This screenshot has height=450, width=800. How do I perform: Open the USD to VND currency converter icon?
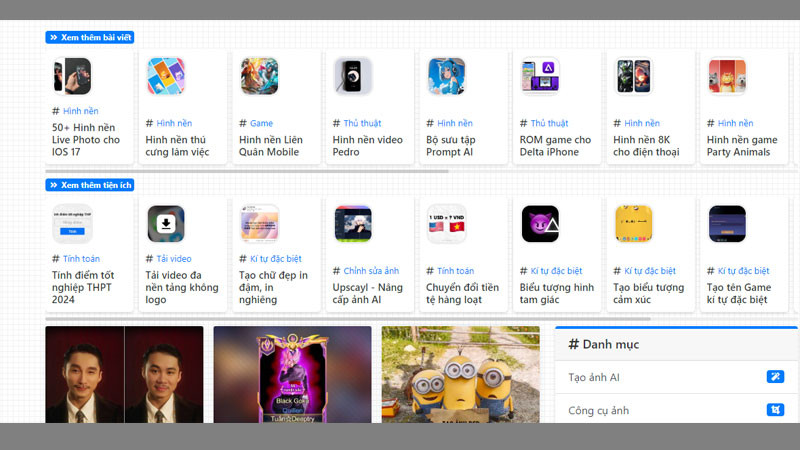point(446,224)
